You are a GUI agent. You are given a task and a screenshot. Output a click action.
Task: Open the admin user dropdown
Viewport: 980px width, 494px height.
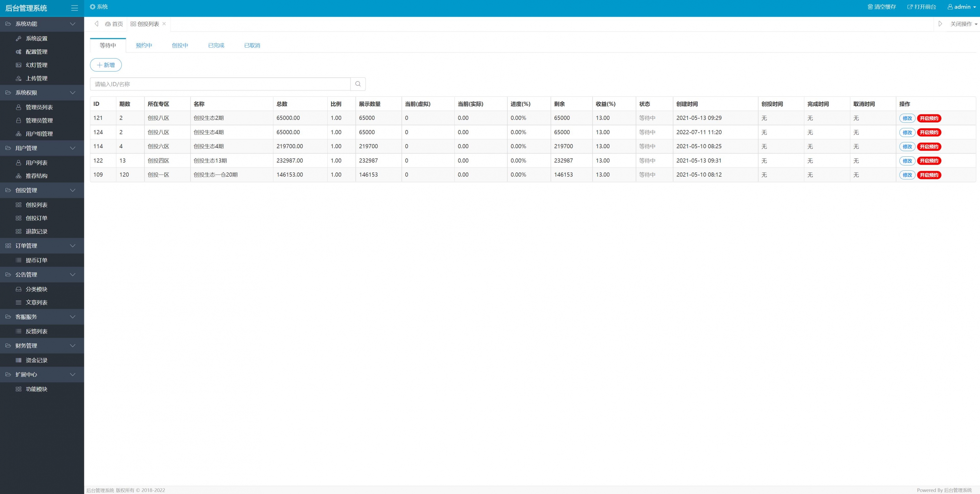961,7
